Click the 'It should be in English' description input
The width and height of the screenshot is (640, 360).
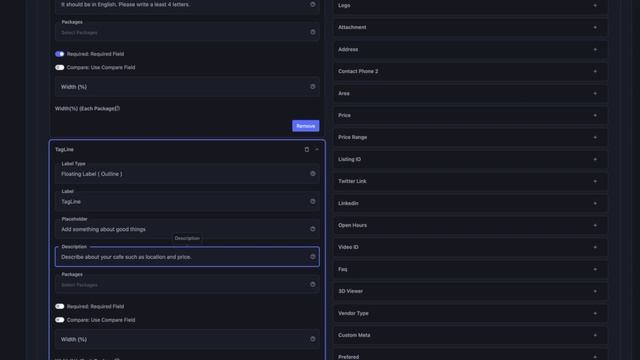187,5
